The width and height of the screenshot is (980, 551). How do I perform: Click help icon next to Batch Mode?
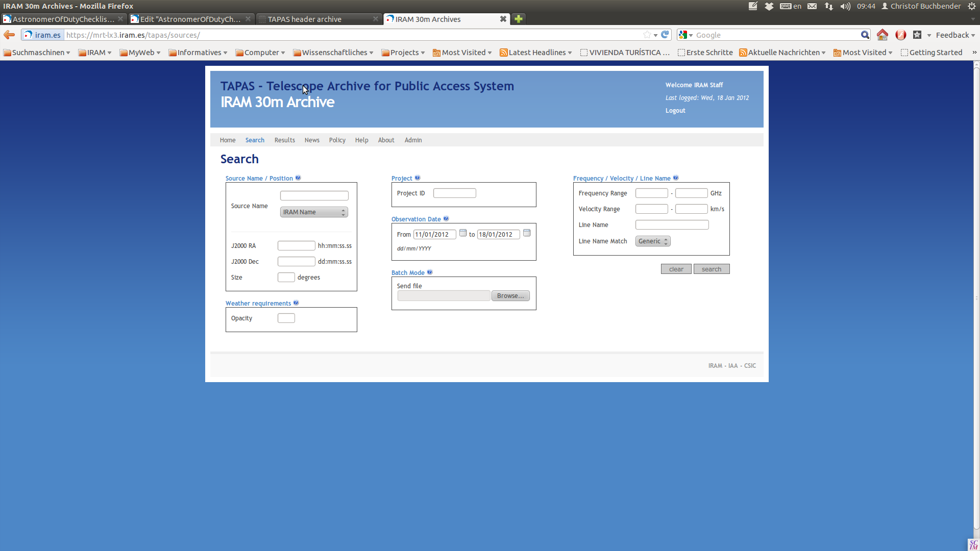tap(430, 272)
